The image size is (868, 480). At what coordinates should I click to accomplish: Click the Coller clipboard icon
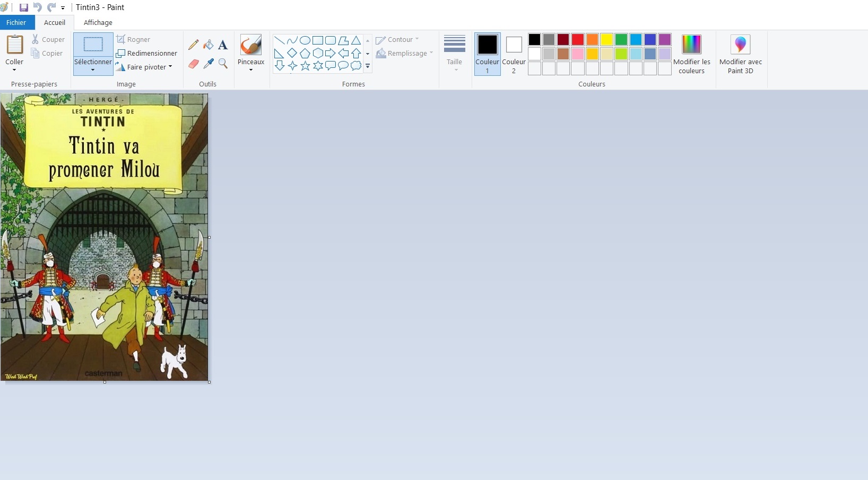[x=14, y=45]
